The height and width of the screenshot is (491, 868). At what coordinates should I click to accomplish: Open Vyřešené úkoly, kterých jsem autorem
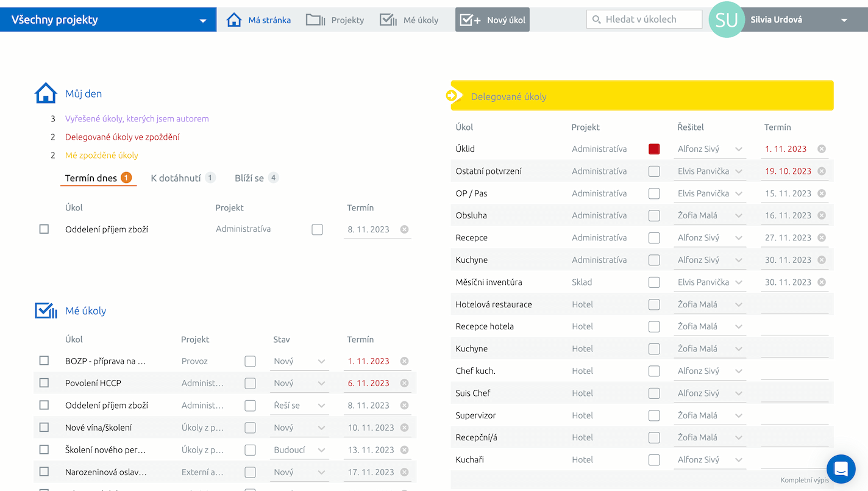pos(137,119)
